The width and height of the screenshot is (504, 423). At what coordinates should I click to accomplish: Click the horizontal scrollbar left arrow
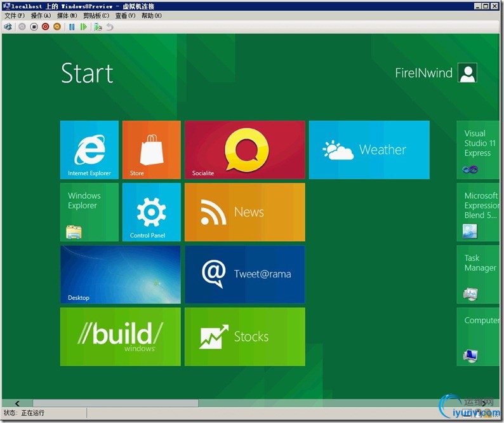point(17,403)
